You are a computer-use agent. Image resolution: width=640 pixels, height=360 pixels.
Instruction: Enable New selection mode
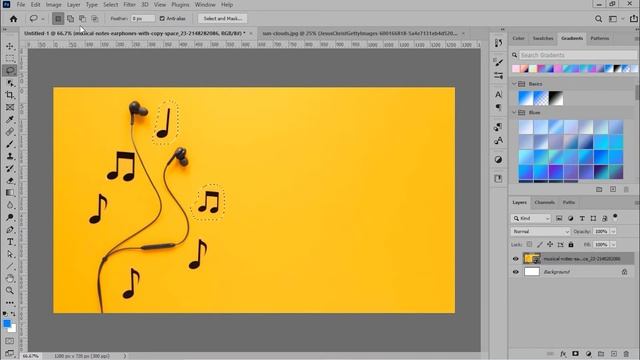58,19
